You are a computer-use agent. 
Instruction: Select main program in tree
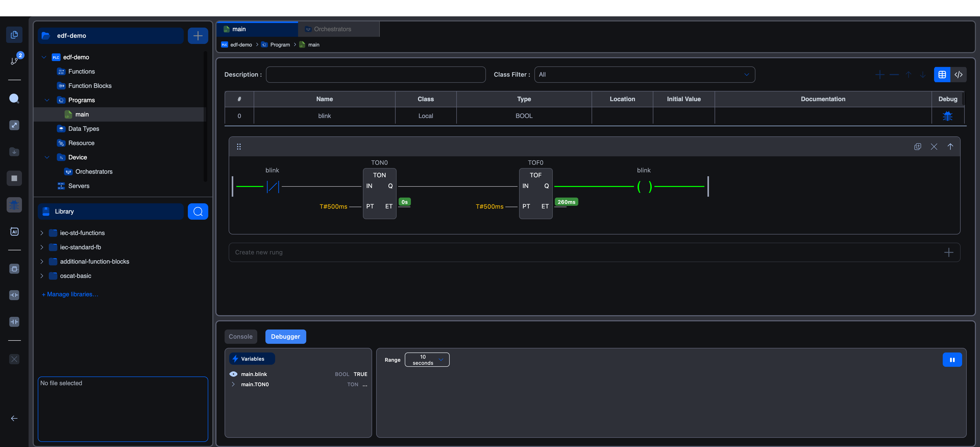(119, 115)
